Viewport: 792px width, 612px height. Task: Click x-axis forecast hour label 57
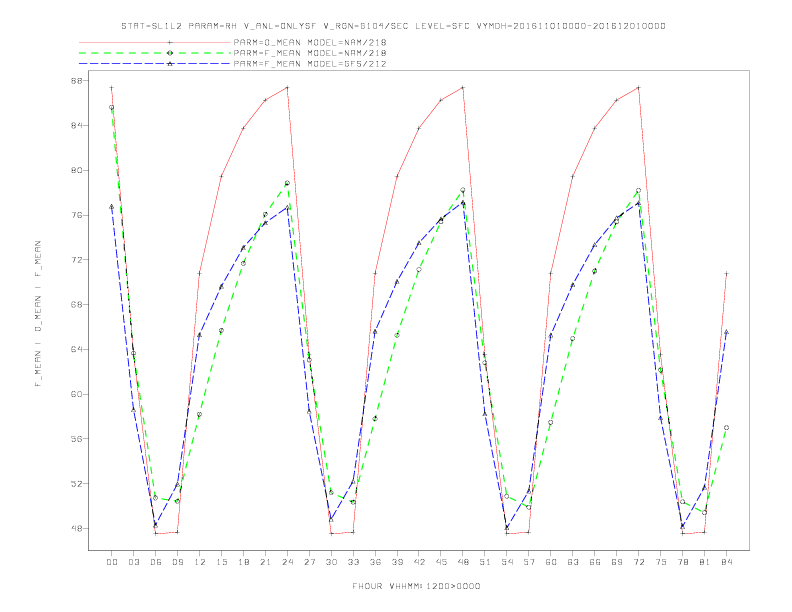pos(529,562)
